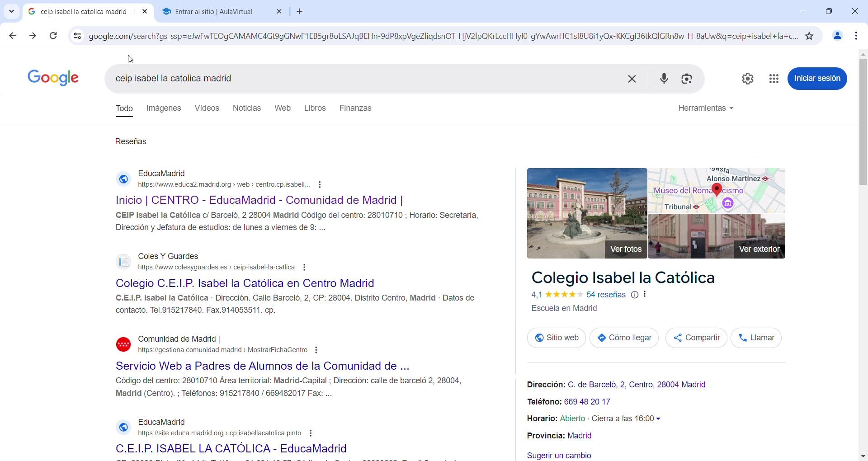Screen dimensions: 868x461
Task: Switch to the Noticias search tab
Action: click(x=246, y=108)
